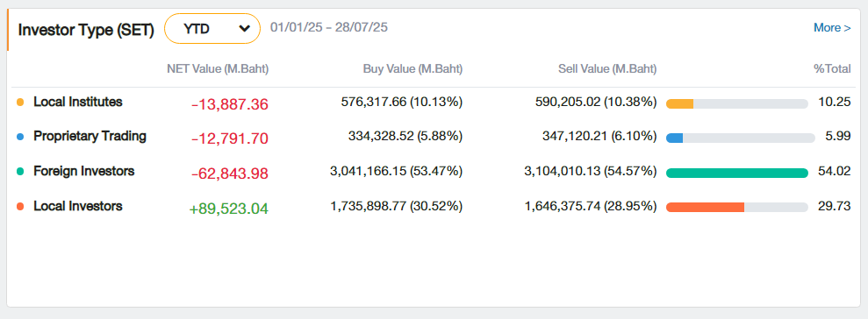The image size is (868, 319).
Task: Click the Buy Value (M.Baht) column header
Action: 413,69
